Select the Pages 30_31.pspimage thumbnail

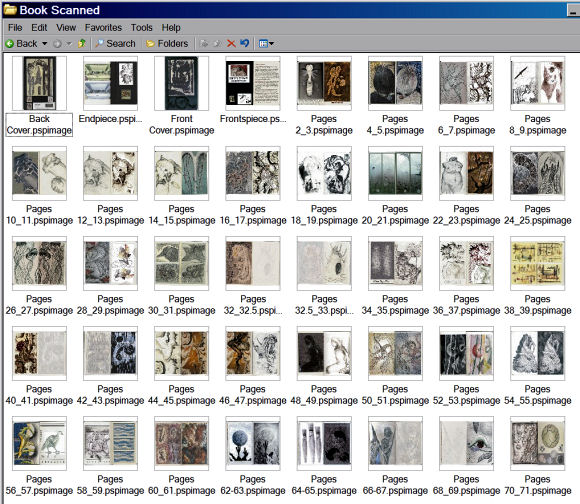coord(181,263)
